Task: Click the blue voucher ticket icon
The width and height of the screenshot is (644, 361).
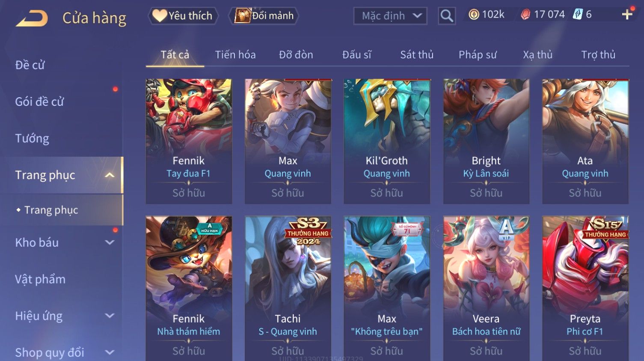Action: point(578,15)
